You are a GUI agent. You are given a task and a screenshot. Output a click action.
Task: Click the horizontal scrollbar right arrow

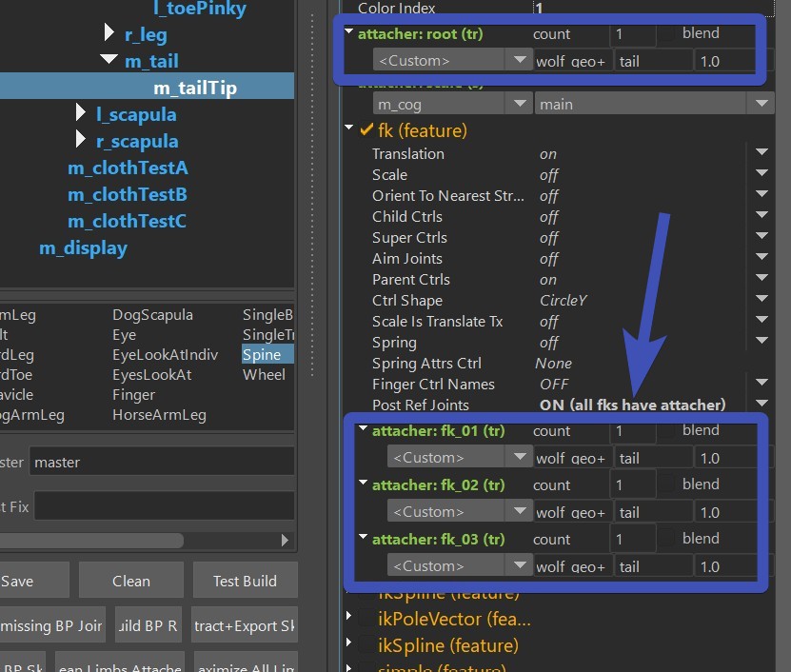point(285,540)
